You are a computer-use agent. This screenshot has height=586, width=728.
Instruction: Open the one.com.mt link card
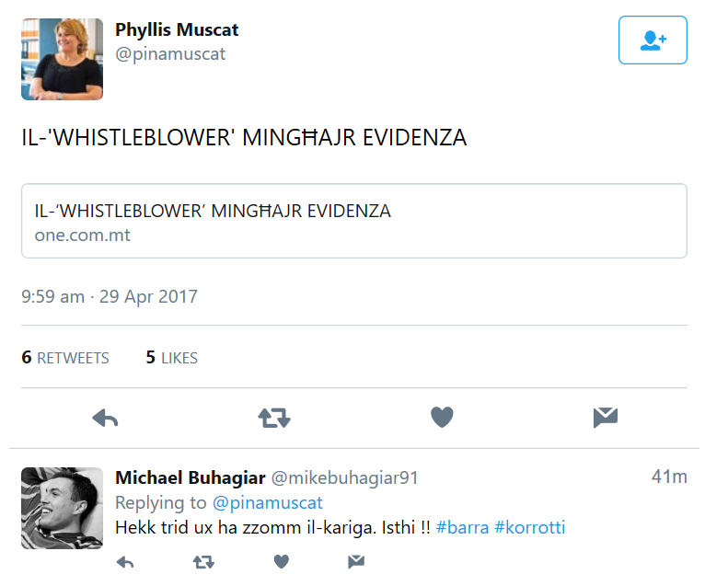pyautogui.click(x=353, y=221)
